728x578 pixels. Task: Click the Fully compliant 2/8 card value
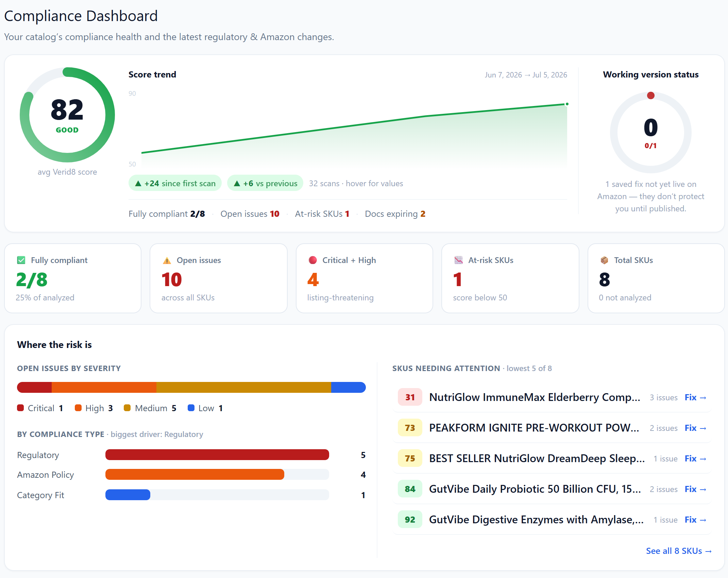point(32,280)
